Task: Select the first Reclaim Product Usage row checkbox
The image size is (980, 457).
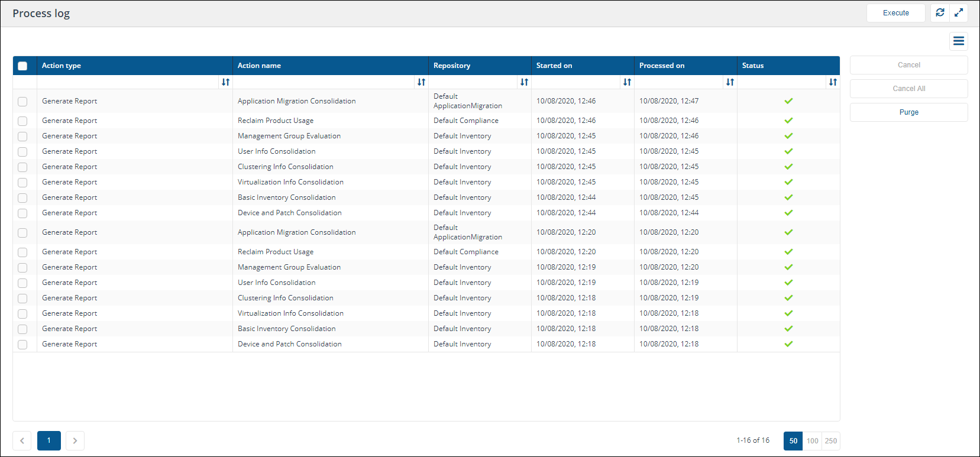Action: tap(22, 121)
